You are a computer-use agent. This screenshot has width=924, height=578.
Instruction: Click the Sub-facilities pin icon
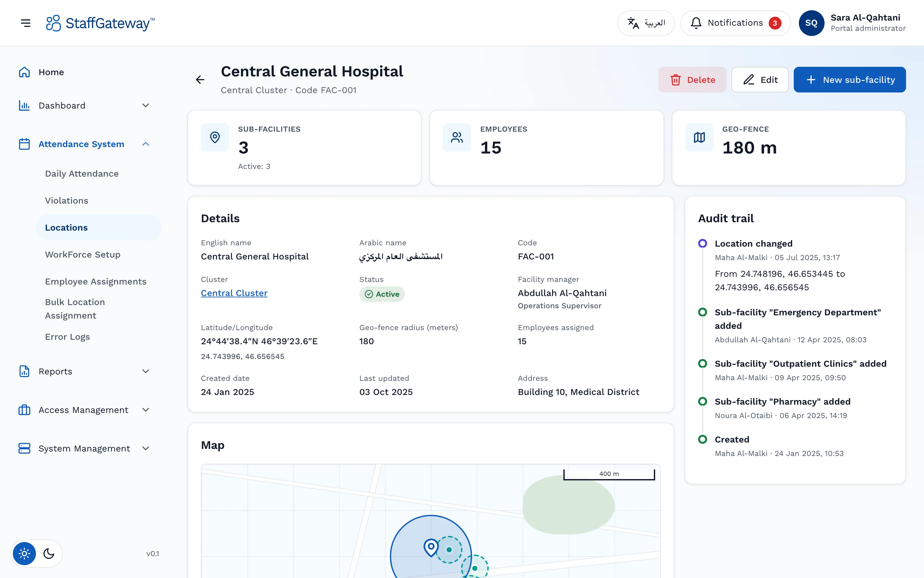tap(215, 137)
